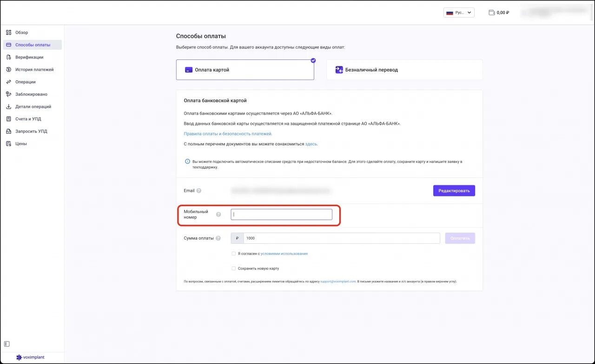
Task: Open Верификации in sidebar
Action: 33,57
